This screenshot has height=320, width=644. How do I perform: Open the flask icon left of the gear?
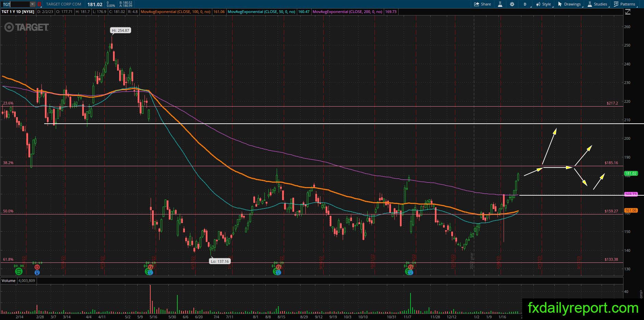(x=500, y=4)
